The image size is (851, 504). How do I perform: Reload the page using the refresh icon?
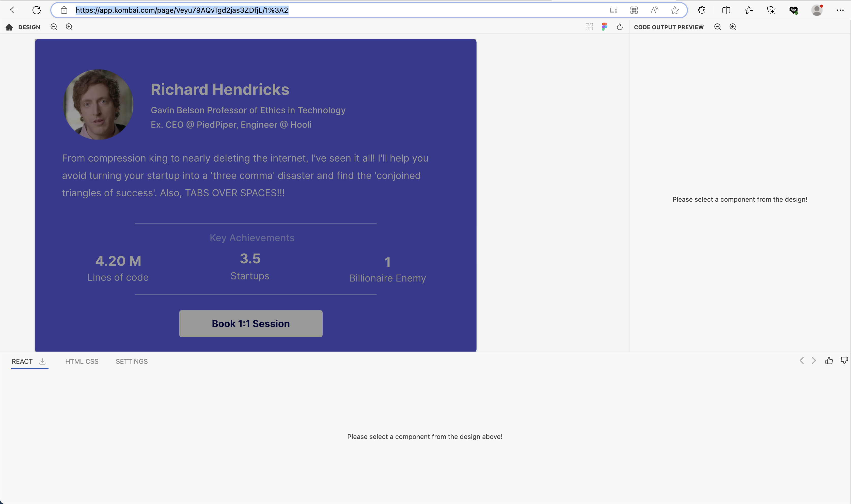pos(37,10)
